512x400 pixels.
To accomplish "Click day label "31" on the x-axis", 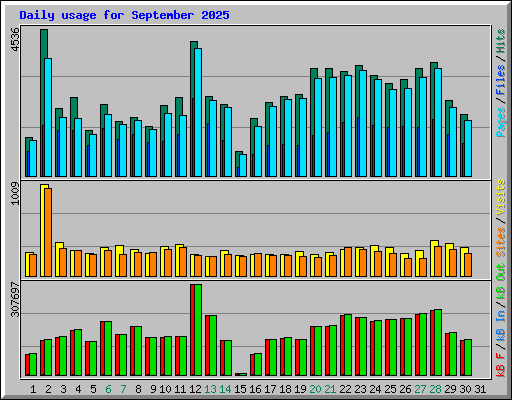I will (480, 389).
